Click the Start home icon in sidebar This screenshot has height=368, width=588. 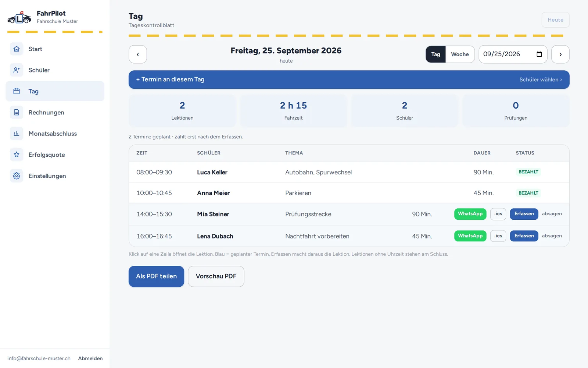[17, 49]
